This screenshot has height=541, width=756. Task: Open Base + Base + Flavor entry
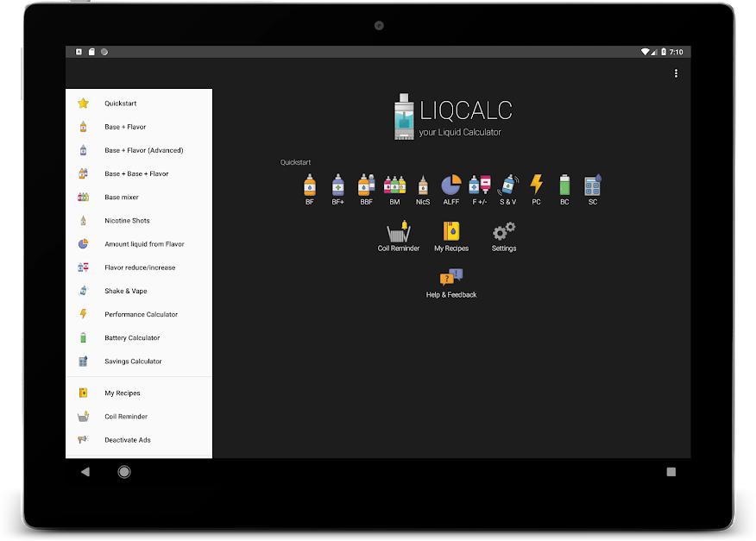pos(139,173)
